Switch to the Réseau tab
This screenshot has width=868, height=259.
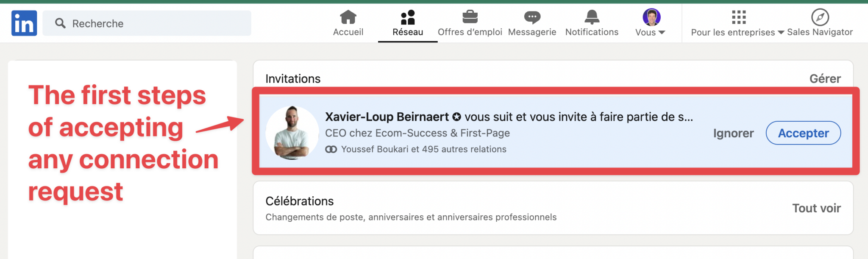(x=407, y=23)
